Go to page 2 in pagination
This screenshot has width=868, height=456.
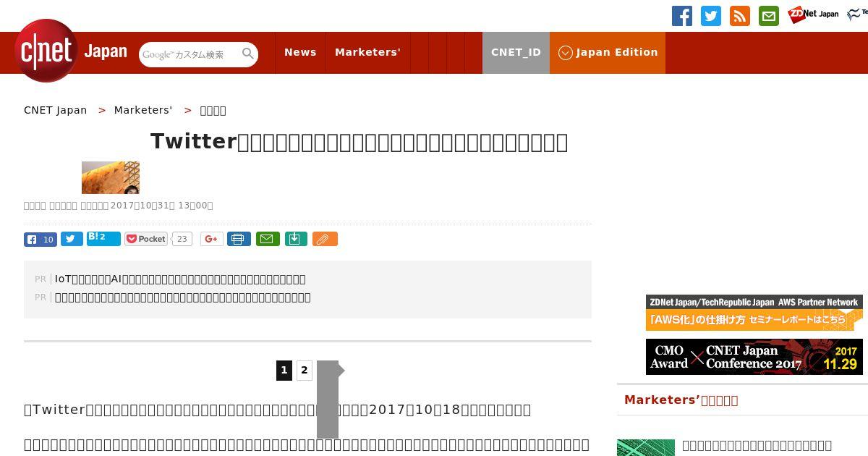click(x=305, y=370)
